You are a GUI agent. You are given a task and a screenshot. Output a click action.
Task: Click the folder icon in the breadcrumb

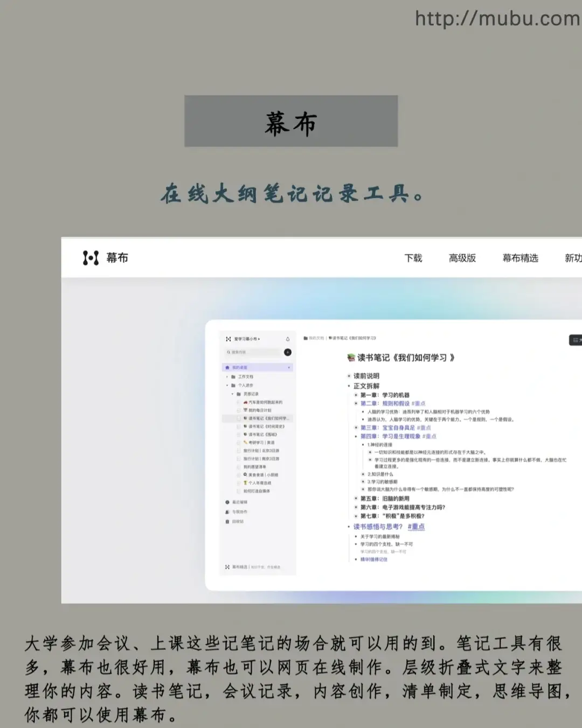(x=306, y=338)
